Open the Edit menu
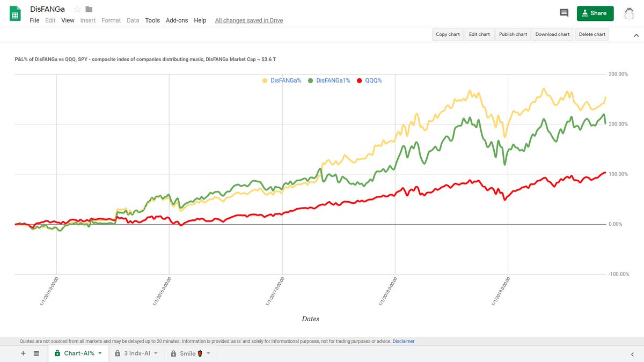The height and width of the screenshot is (362, 644). pyautogui.click(x=50, y=20)
